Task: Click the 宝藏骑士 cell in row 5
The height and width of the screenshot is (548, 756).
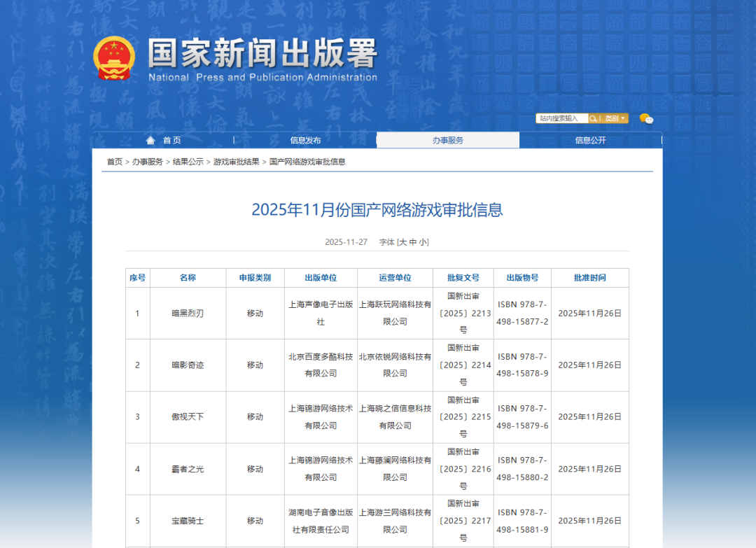Action: 188,521
